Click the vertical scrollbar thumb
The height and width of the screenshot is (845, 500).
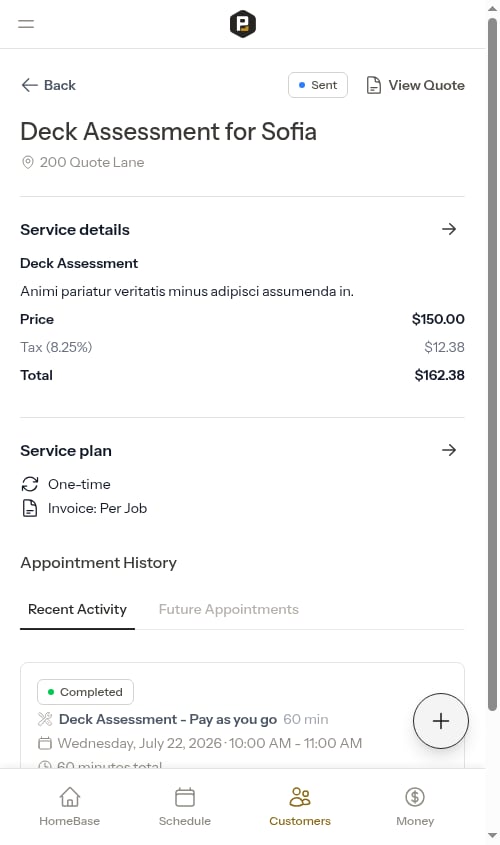click(492, 364)
